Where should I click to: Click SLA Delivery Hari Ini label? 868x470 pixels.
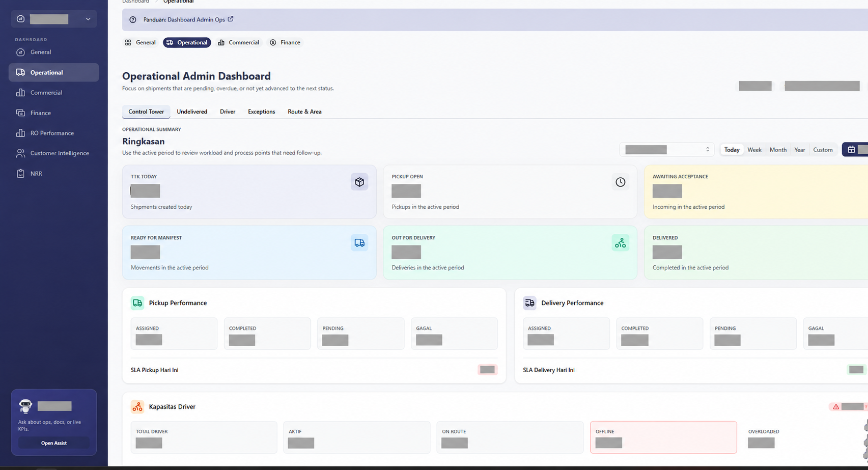point(549,370)
